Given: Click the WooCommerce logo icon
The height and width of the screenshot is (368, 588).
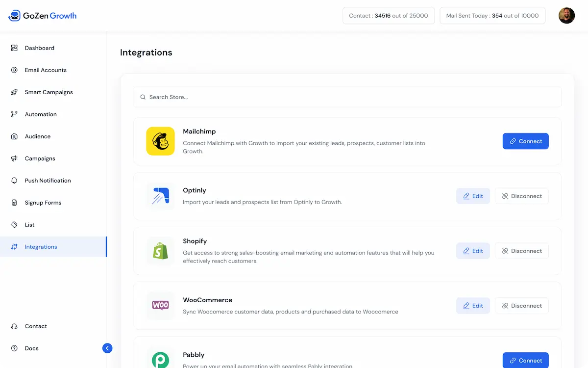Looking at the screenshot, I should click(x=160, y=305).
